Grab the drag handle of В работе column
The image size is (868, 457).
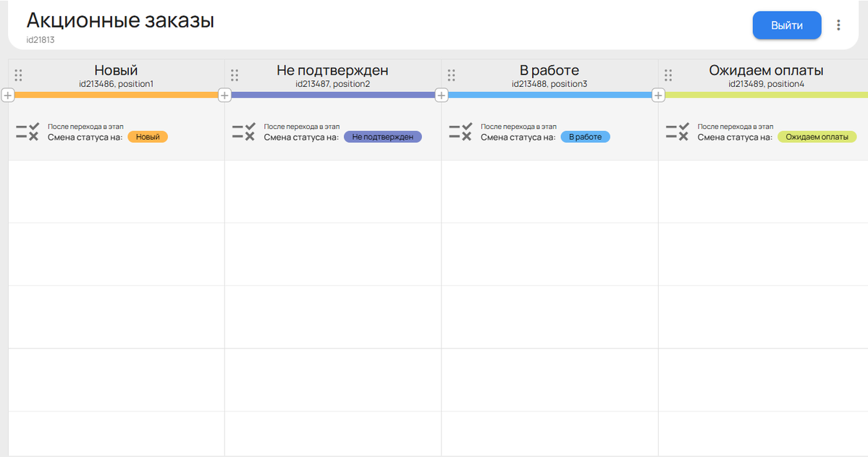click(452, 75)
